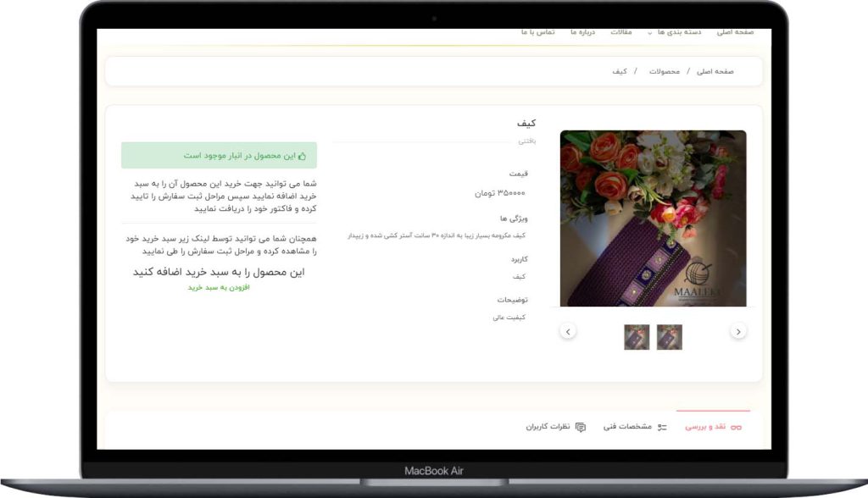
Task: Select تماس با ما in the top navigation
Action: click(x=537, y=32)
